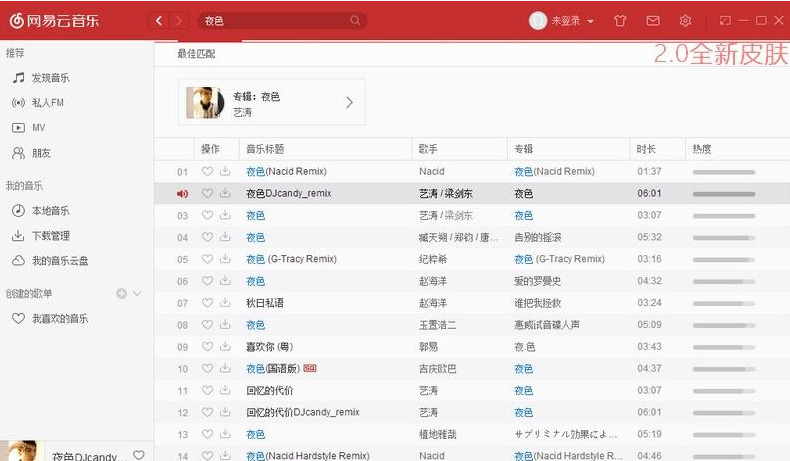
Task: Click now-playing album cover thumbnail
Action: point(22,451)
